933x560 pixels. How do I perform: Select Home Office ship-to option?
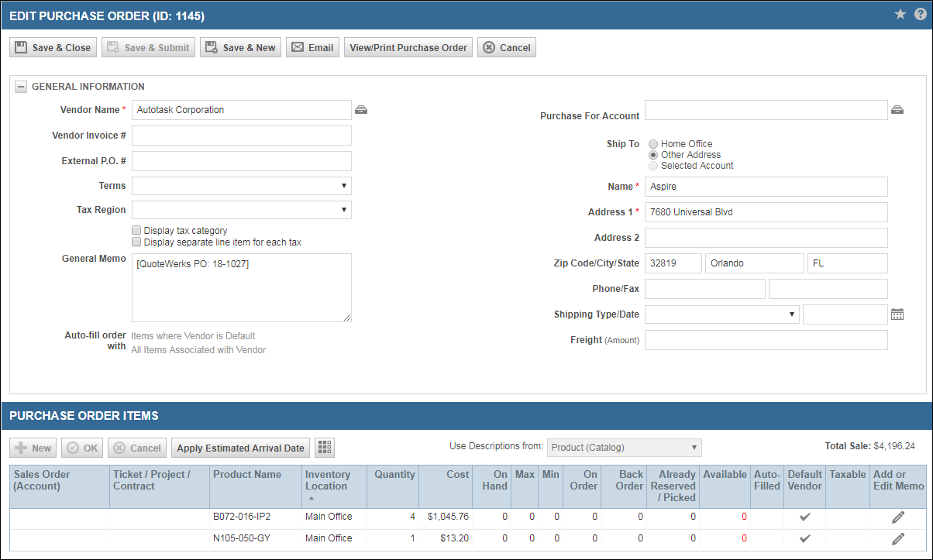click(653, 144)
